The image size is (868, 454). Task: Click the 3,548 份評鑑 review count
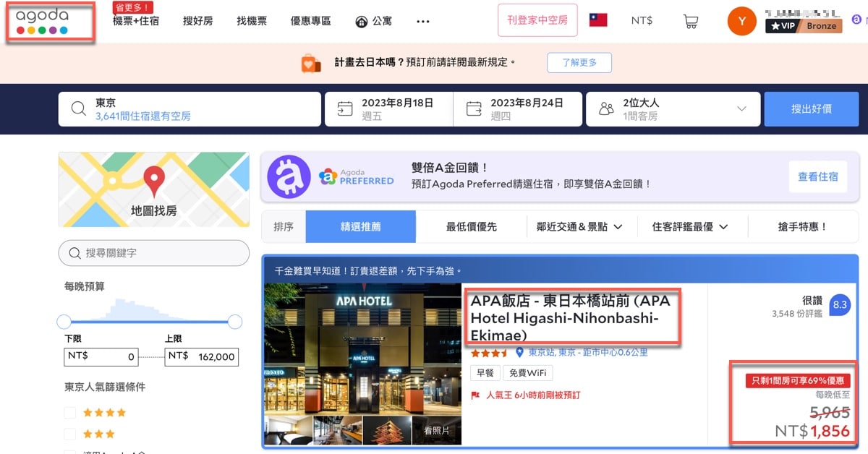pos(797,314)
